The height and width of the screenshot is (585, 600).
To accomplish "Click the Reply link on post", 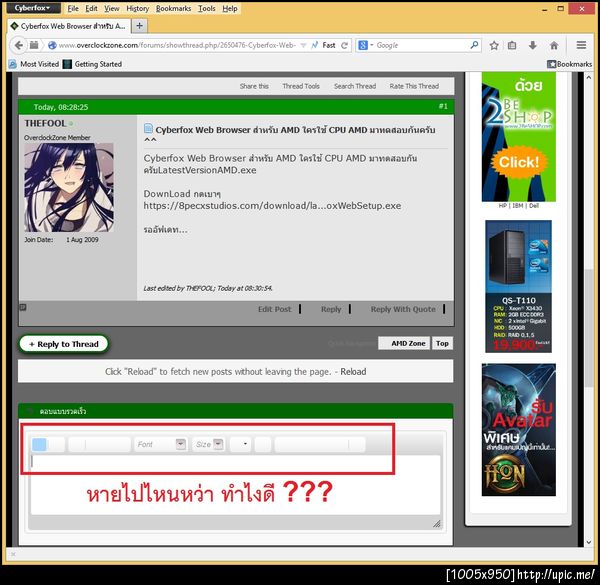I will (x=331, y=309).
